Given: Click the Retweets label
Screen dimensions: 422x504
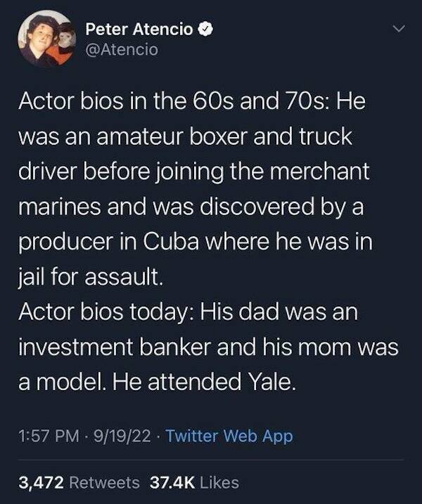Looking at the screenshot, I should click(x=105, y=482).
